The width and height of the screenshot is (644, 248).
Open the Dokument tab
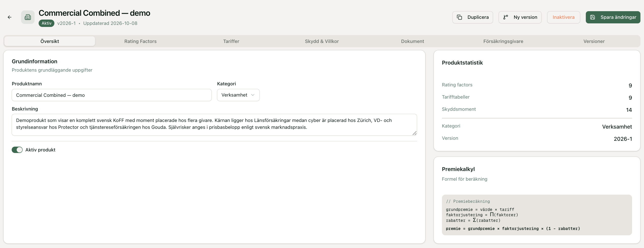pyautogui.click(x=412, y=41)
